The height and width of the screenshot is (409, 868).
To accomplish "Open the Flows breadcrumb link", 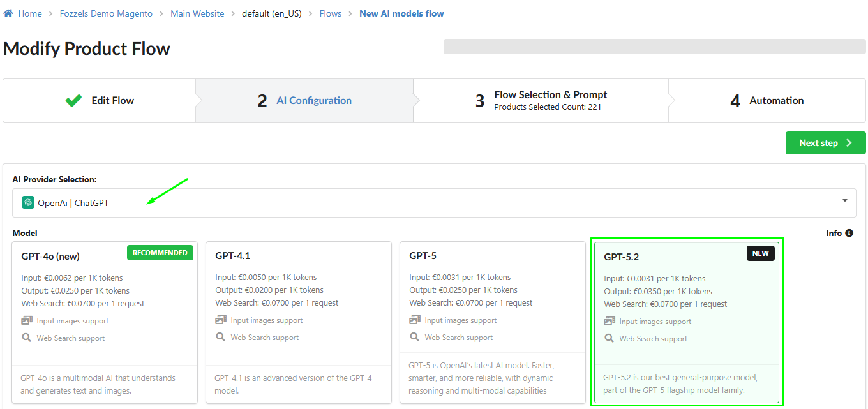I will click(331, 13).
